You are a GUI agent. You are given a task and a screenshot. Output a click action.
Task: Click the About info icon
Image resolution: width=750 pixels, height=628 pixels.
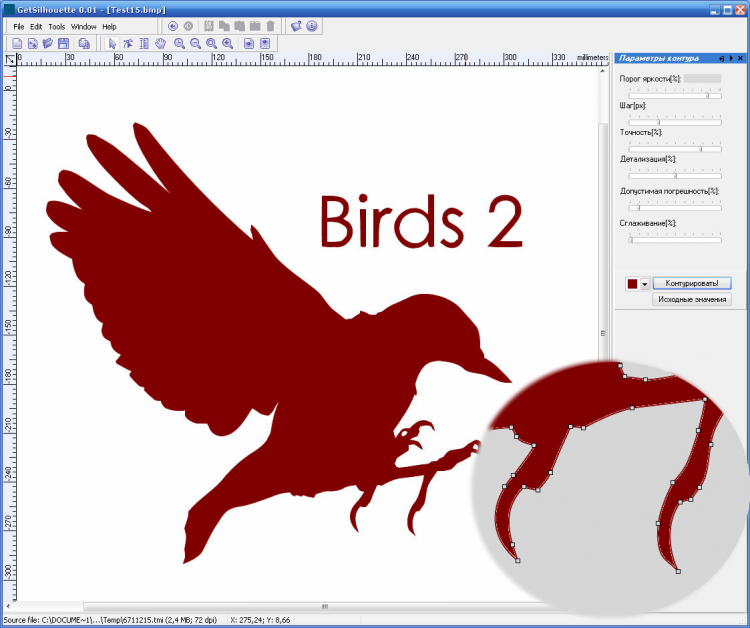click(x=312, y=26)
